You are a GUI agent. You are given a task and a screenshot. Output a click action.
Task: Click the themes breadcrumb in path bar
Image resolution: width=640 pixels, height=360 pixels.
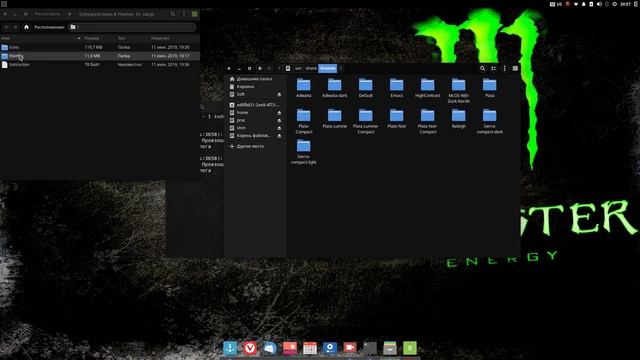(x=327, y=69)
